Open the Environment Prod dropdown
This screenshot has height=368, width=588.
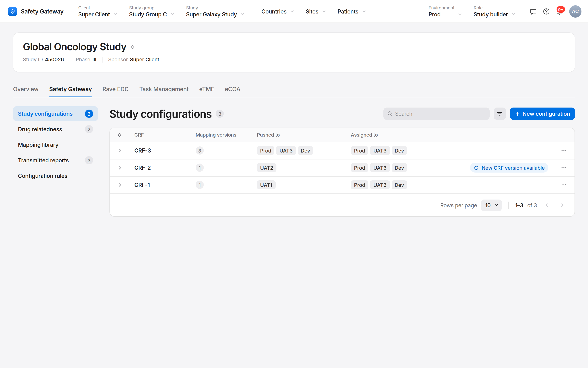tap(445, 11)
